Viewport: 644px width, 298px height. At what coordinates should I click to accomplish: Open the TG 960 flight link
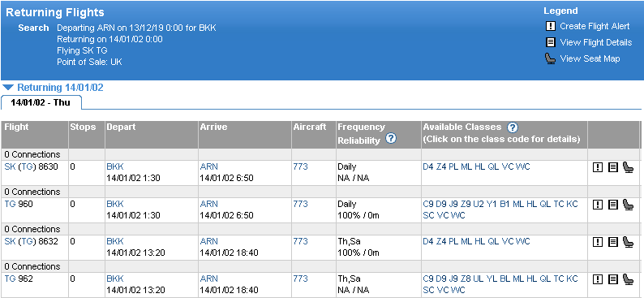coord(10,204)
